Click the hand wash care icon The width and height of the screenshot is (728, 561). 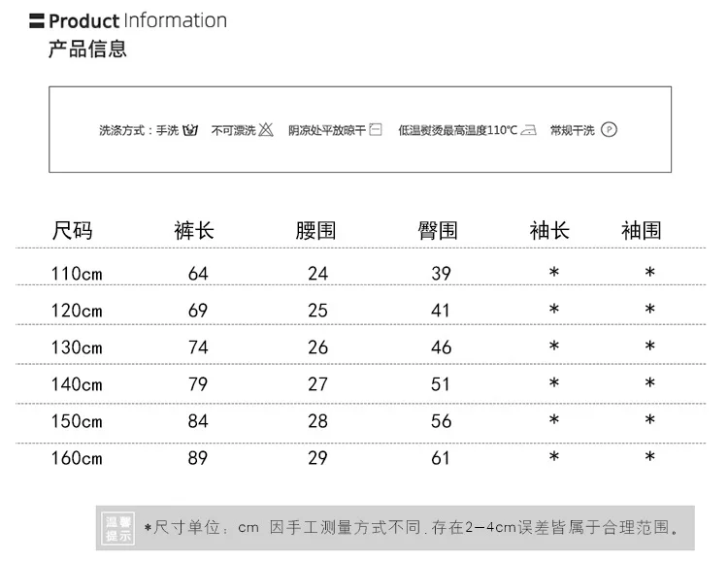tap(190, 130)
